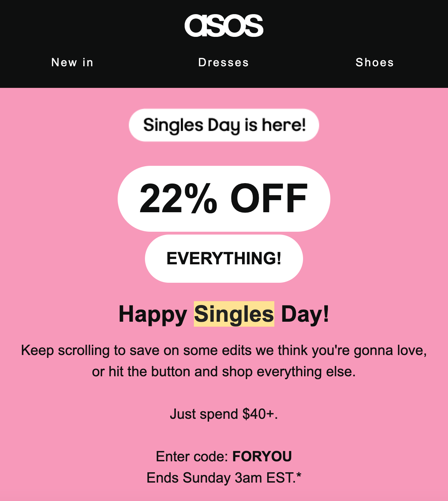Click the EVERYTHING! pill button
Viewport: 448px width, 501px height.
pyautogui.click(x=224, y=259)
